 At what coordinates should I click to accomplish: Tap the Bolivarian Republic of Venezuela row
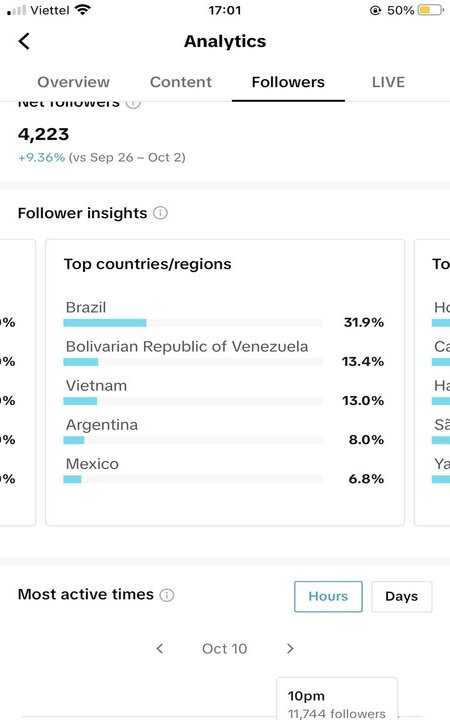[224, 354]
